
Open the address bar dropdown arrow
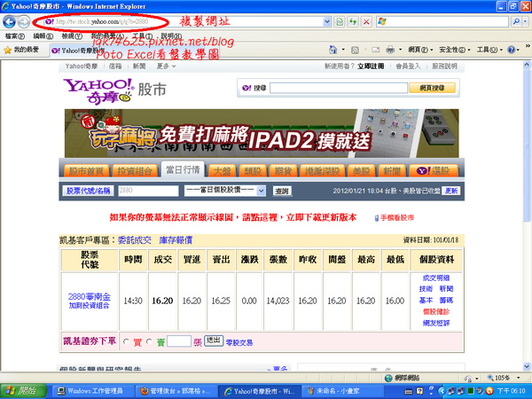coord(326,21)
